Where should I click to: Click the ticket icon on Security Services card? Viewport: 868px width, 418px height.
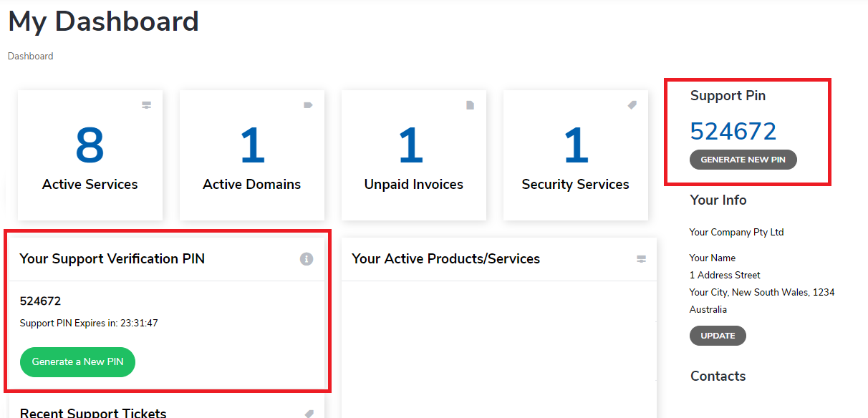632,104
